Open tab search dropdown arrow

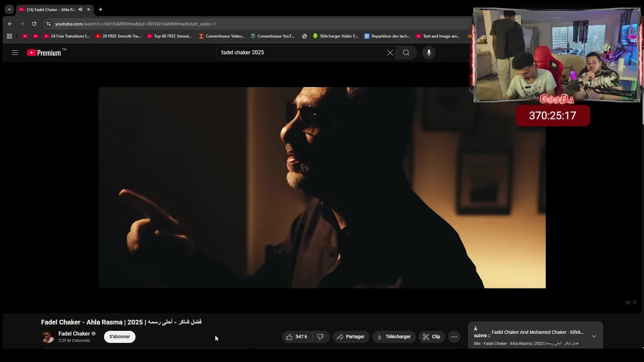pos(9,9)
